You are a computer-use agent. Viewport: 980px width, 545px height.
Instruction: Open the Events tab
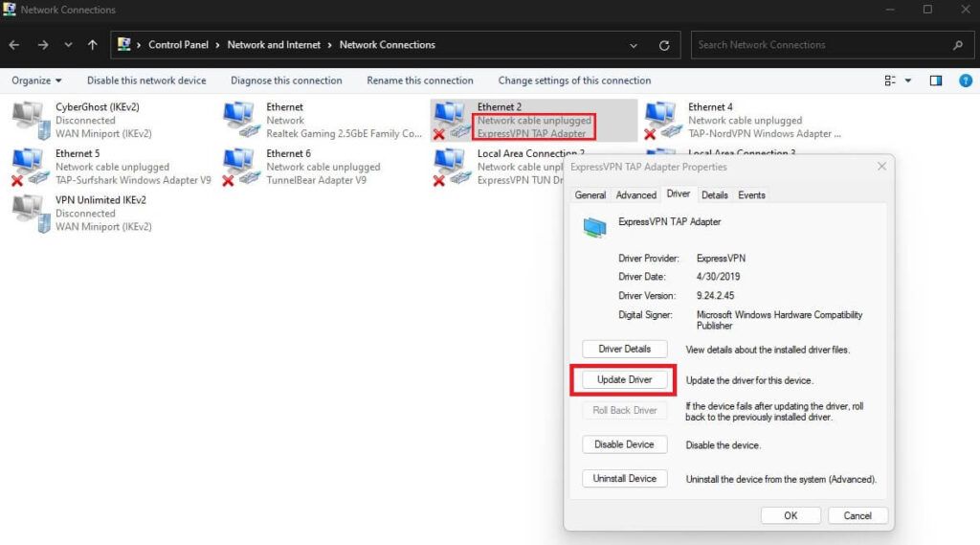pos(751,195)
